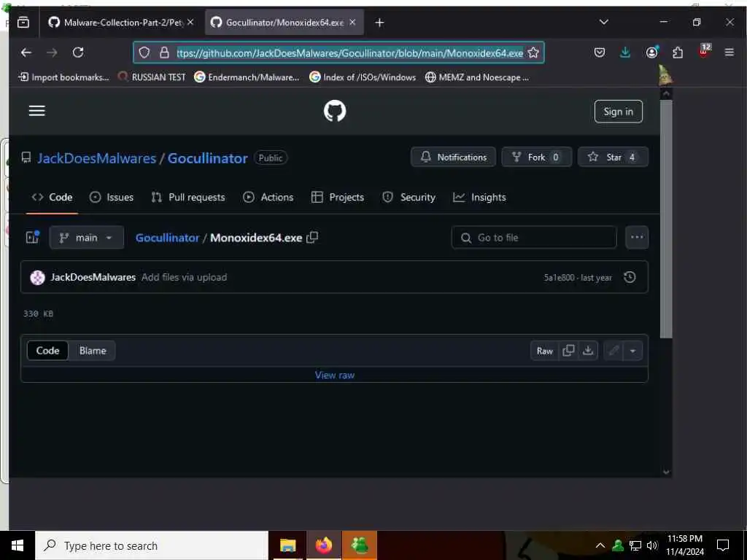
Task: Expand edit options dropdown arrow
Action: [632, 351]
